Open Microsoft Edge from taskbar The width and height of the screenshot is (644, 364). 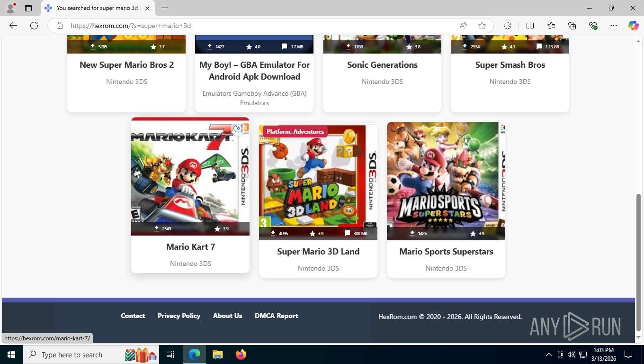[195, 355]
